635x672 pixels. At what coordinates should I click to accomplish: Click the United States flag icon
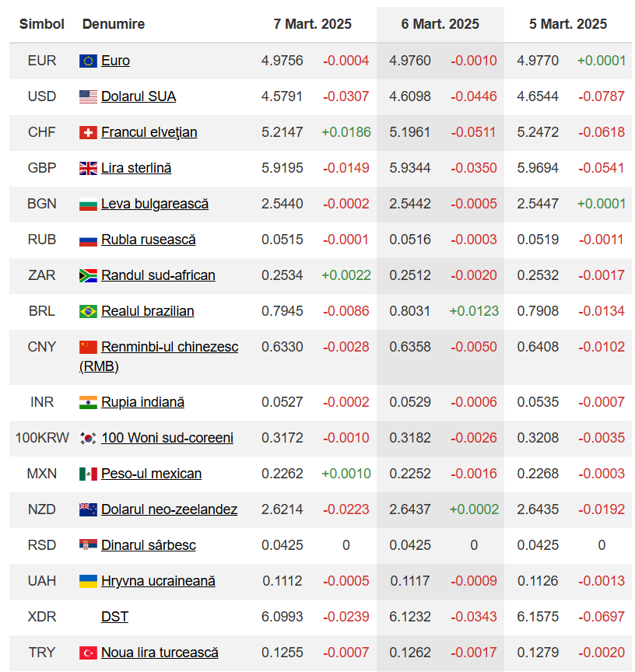(88, 96)
